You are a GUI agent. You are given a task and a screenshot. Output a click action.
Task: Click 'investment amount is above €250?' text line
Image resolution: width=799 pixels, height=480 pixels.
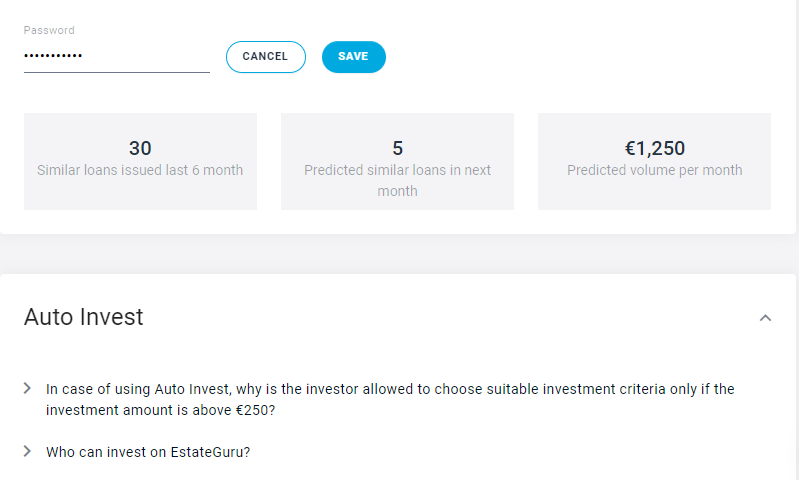point(160,410)
